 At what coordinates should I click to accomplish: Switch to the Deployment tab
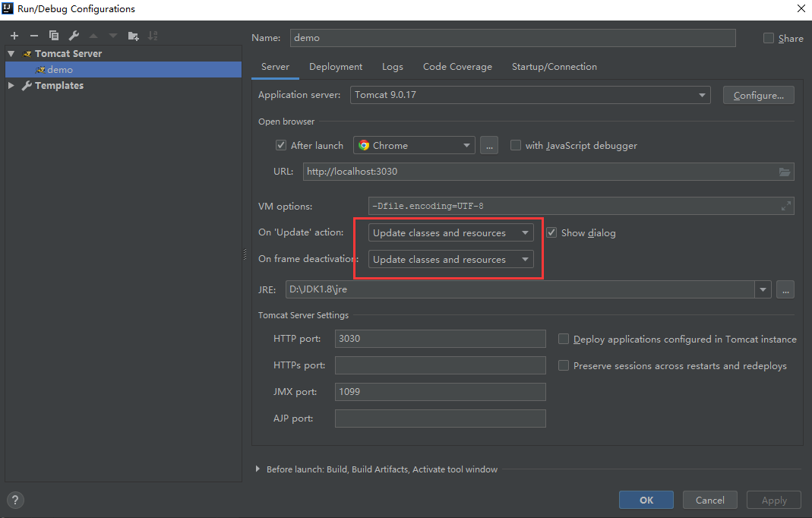tap(336, 67)
